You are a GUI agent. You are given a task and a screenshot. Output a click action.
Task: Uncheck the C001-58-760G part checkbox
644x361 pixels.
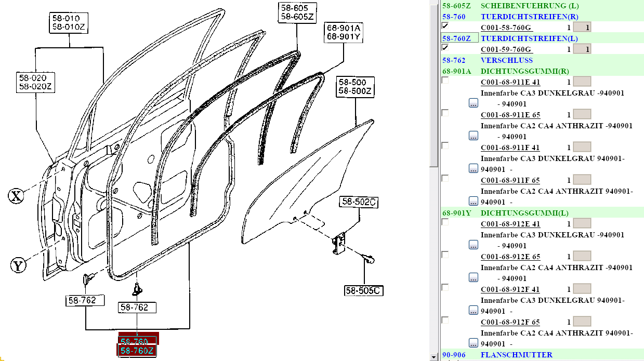[x=445, y=26]
